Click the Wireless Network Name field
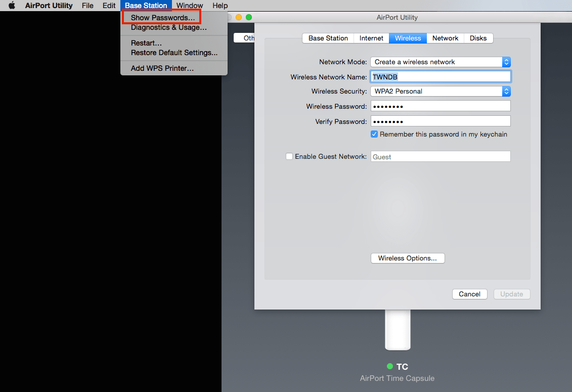The image size is (572, 392). (x=441, y=76)
